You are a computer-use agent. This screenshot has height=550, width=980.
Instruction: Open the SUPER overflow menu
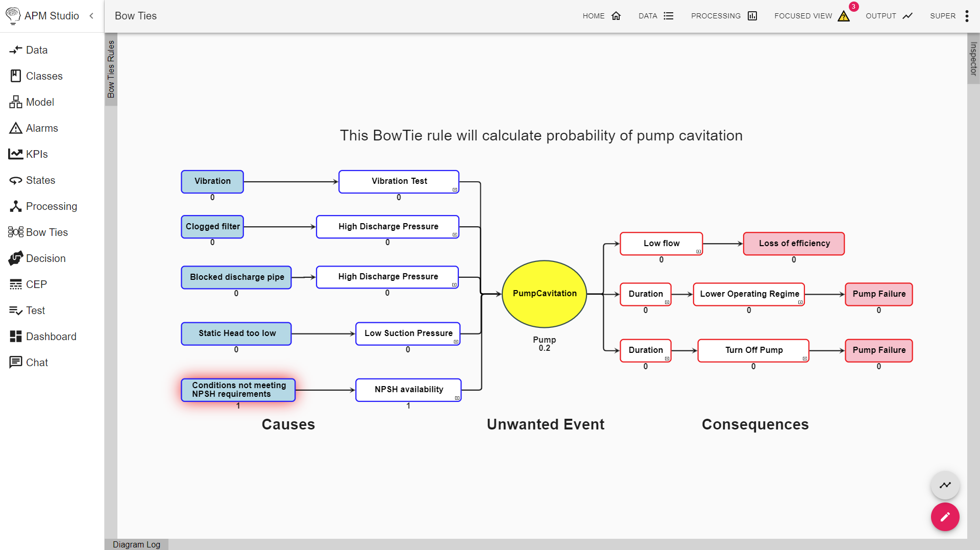966,16
